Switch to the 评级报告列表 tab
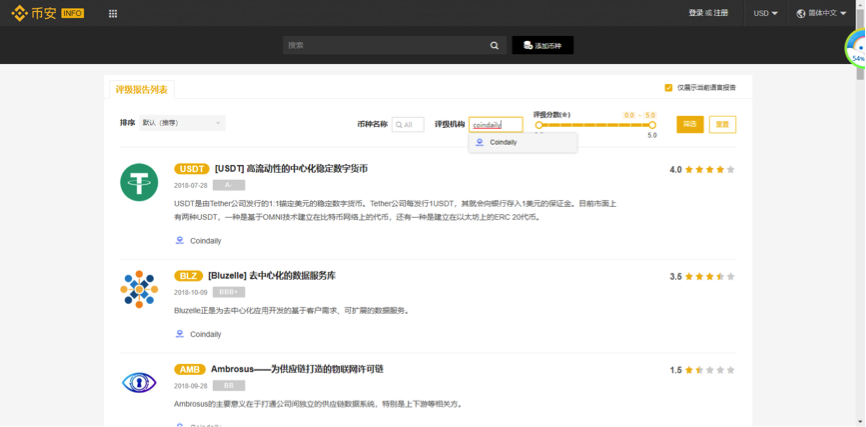 click(x=141, y=89)
